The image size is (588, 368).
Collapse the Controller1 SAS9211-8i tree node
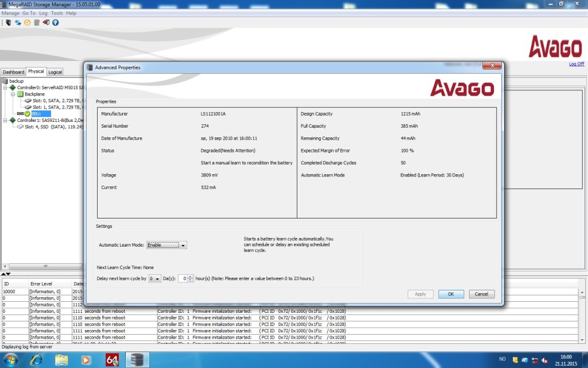(x=5, y=120)
